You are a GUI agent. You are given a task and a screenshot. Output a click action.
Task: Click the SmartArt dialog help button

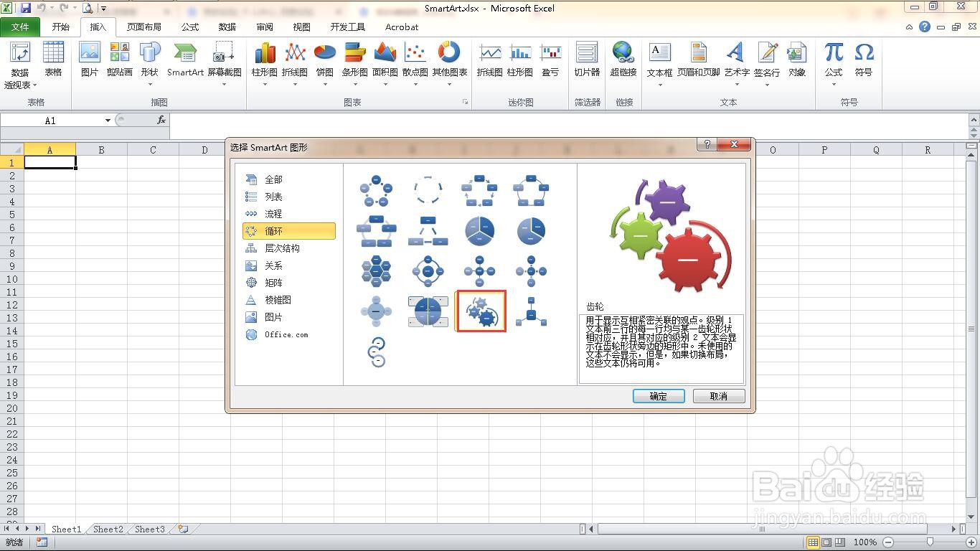pos(707,144)
